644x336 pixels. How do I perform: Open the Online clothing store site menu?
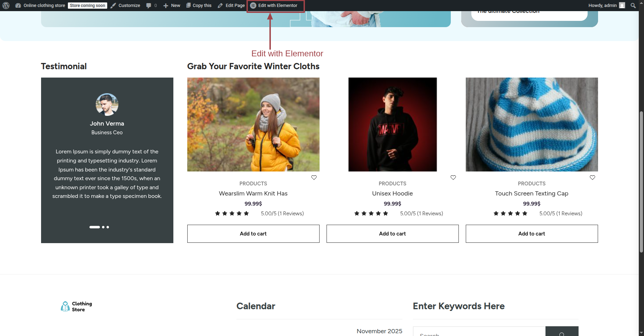(x=40, y=6)
